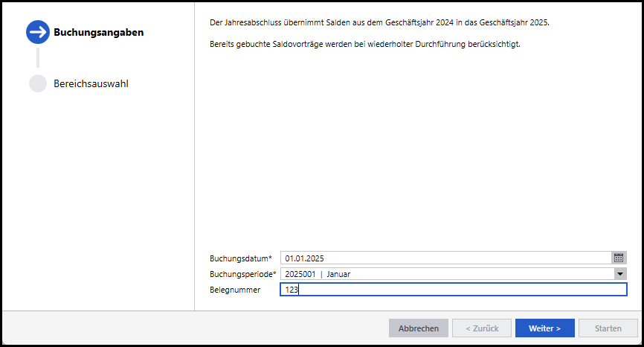Screen dimensions: 644x347
Task: Click the blue arrow icon beside Buchungsangaben
Action: [37, 32]
